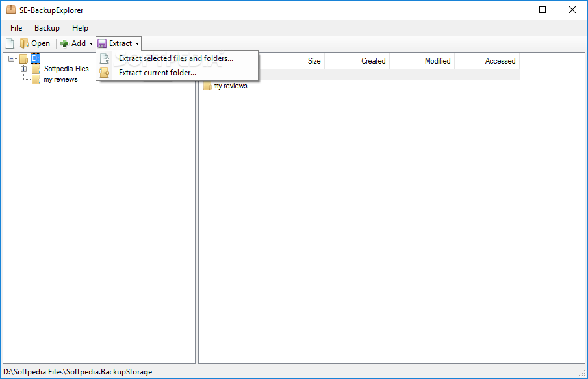The height and width of the screenshot is (379, 588).
Task: Click the Extract button label
Action: pos(120,43)
